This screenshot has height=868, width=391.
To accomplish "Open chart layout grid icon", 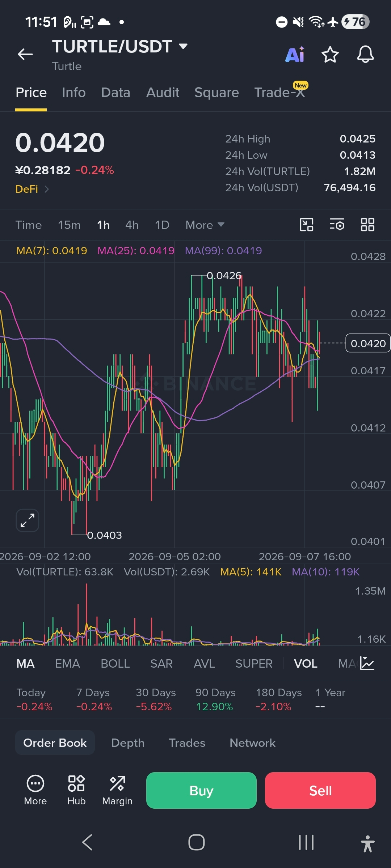I will click(x=367, y=225).
